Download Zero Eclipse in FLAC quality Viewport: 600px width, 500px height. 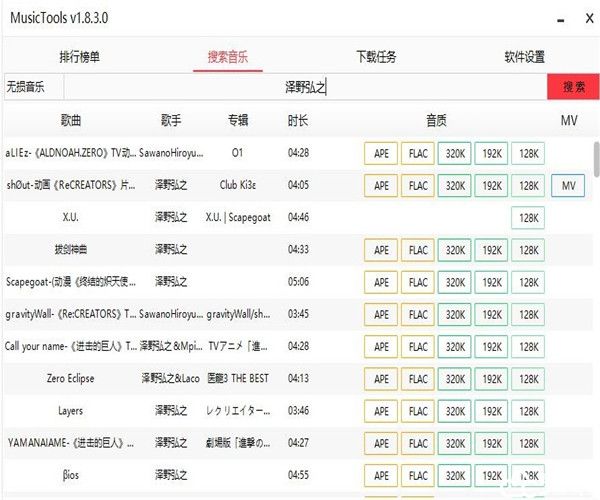(418, 379)
